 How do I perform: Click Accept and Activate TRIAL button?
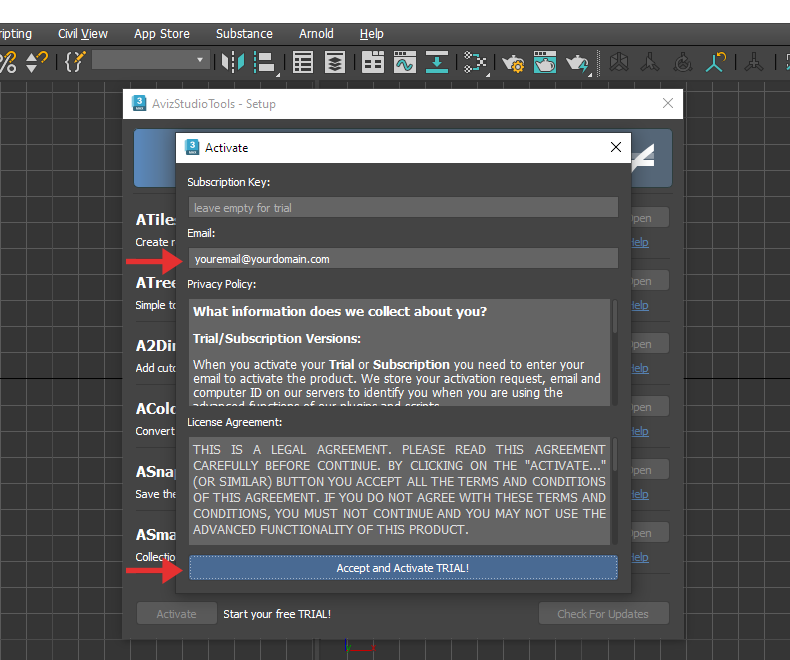[x=403, y=568]
